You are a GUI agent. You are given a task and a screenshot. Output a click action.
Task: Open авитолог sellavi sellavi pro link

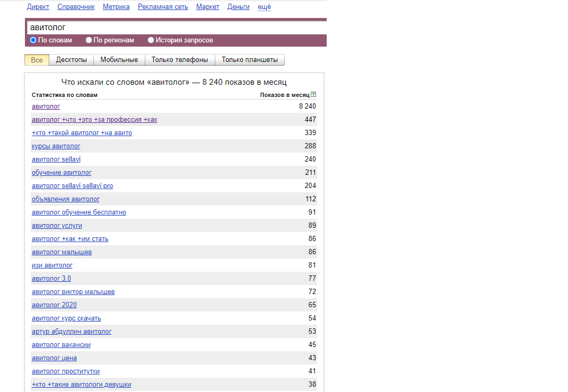click(x=73, y=186)
